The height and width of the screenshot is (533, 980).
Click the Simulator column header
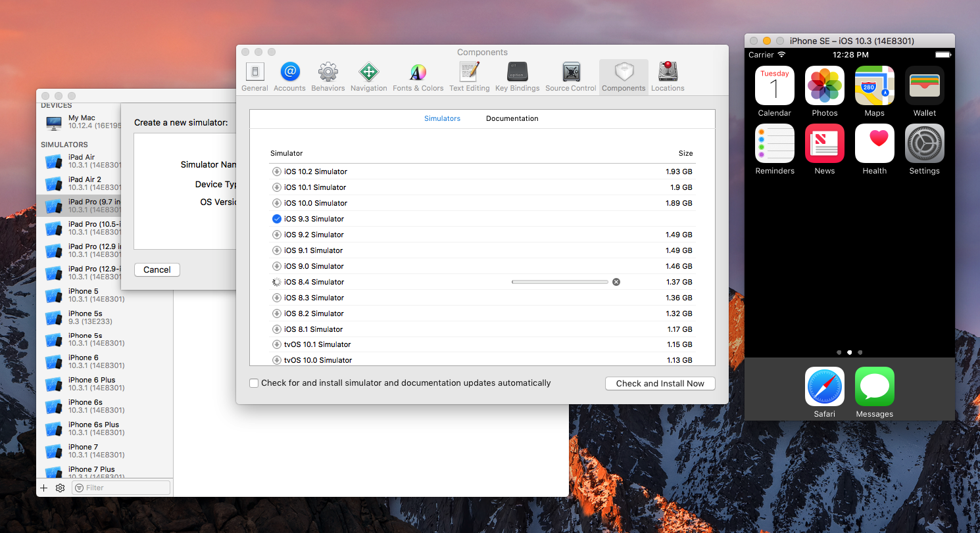[x=286, y=153]
